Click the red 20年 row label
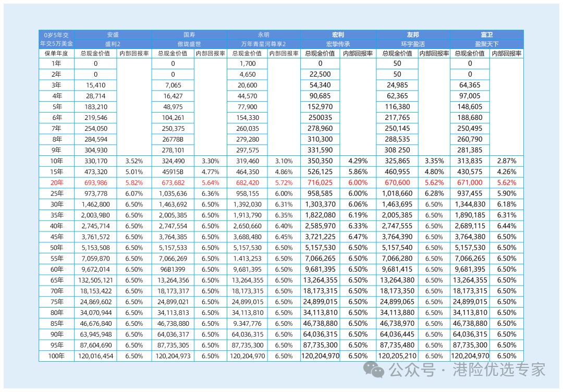563x392 pixels. (57, 183)
